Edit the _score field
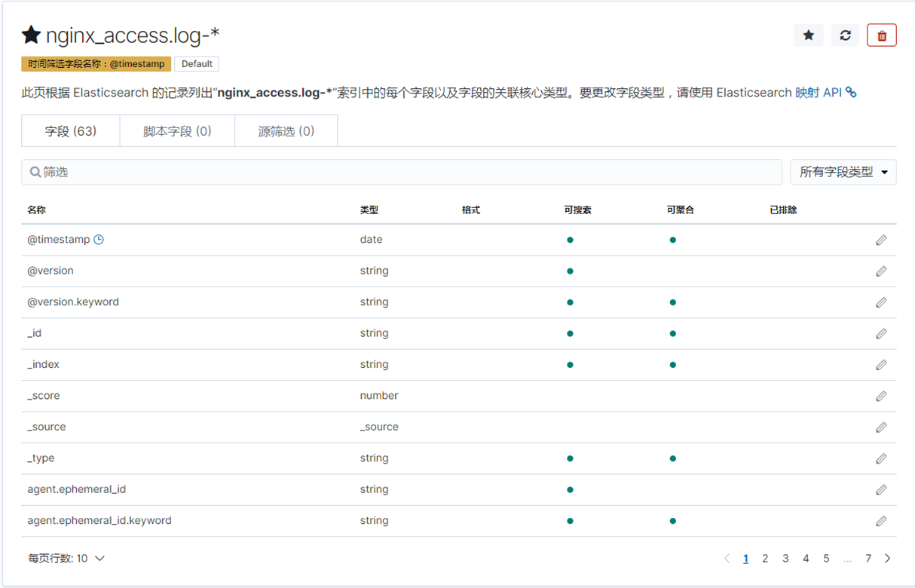This screenshot has height=588, width=915. (x=881, y=397)
